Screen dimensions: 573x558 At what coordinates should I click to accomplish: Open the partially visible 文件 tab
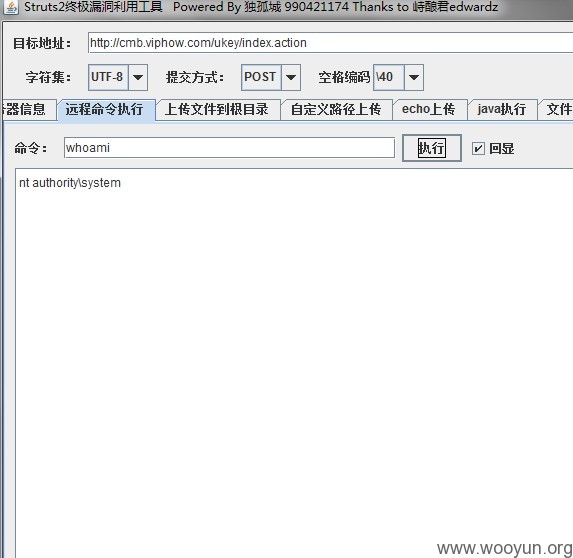pos(556,109)
